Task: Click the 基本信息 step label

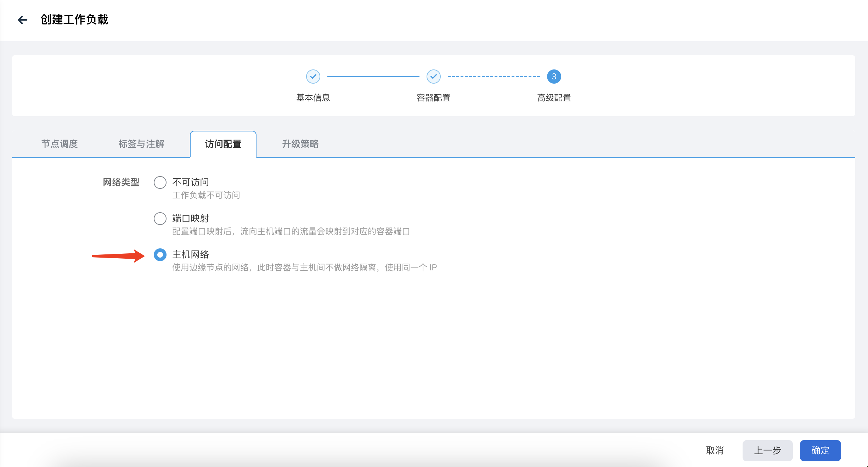Action: [313, 98]
